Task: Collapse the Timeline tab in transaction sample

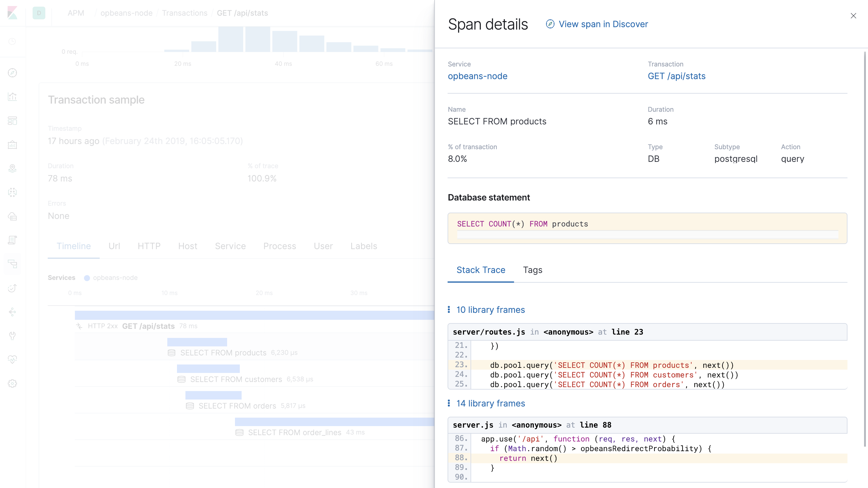Action: tap(73, 246)
